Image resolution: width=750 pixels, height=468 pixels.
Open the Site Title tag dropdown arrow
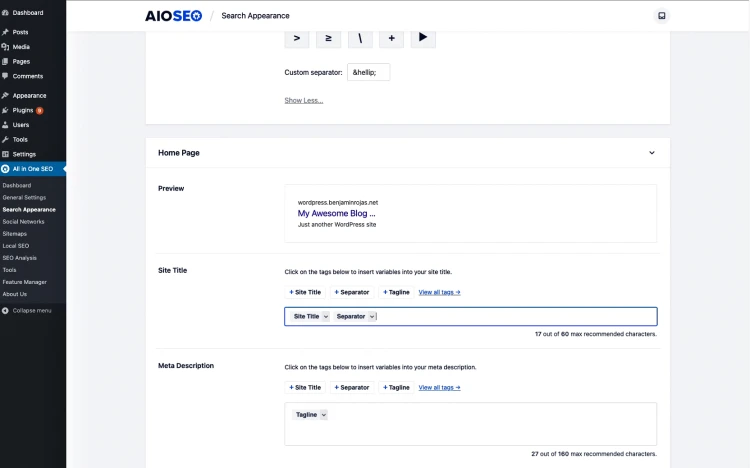(x=325, y=316)
